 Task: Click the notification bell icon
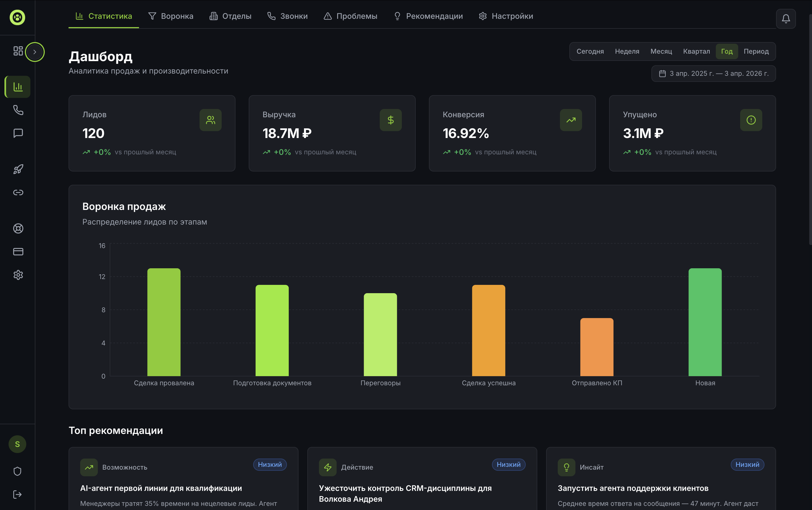(x=785, y=19)
